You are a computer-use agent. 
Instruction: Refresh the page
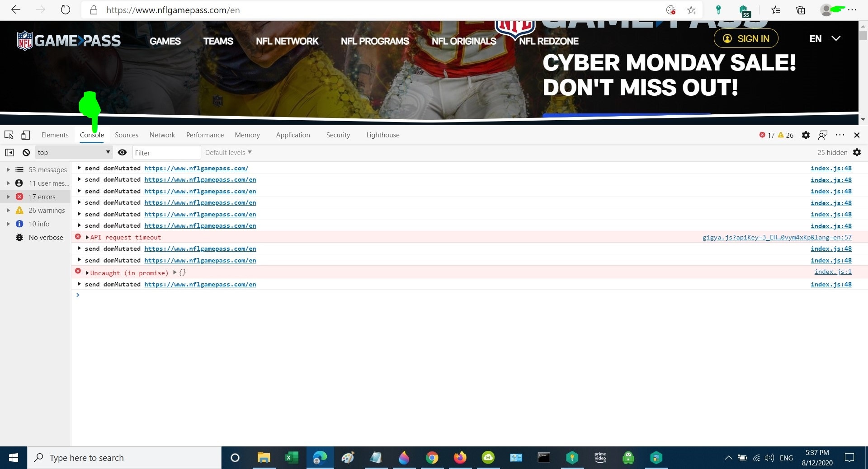coord(66,10)
